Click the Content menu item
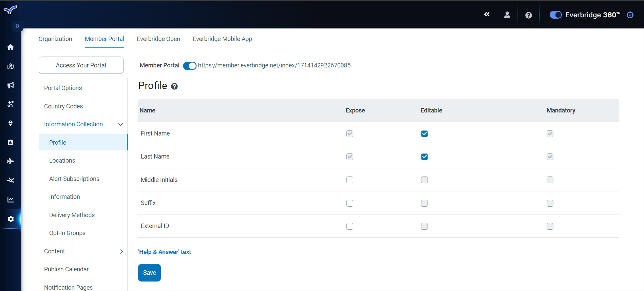644x291 pixels. pos(54,251)
